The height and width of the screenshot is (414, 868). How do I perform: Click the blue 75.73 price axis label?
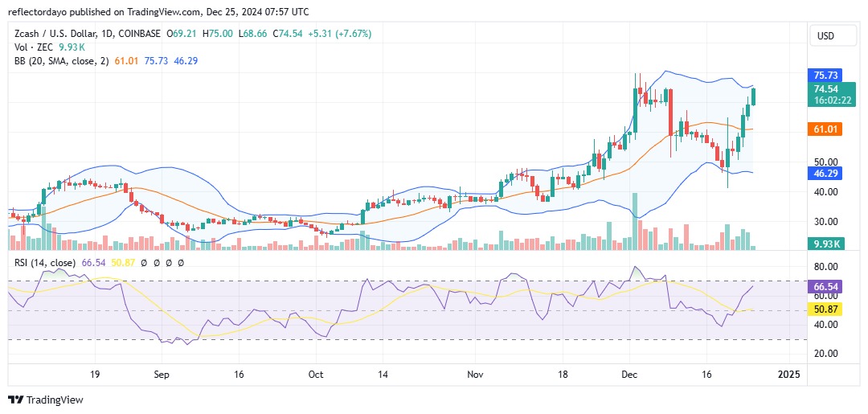tap(825, 76)
